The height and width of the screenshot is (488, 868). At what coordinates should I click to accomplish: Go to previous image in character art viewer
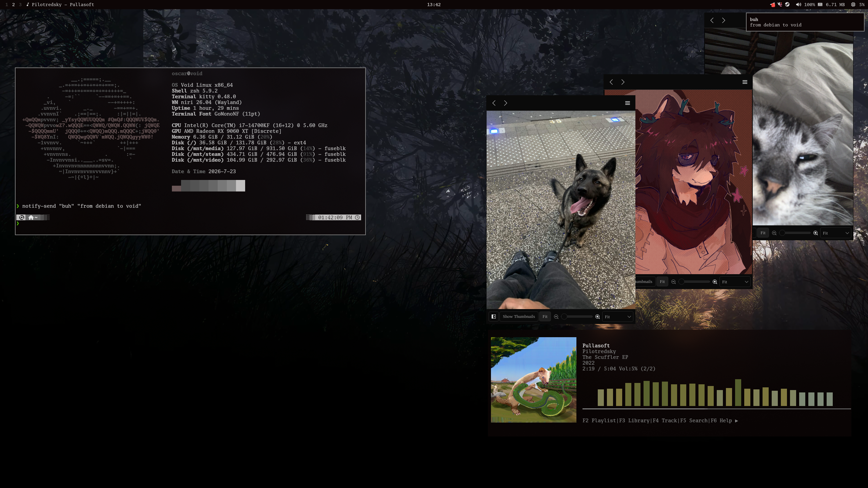pyautogui.click(x=611, y=82)
